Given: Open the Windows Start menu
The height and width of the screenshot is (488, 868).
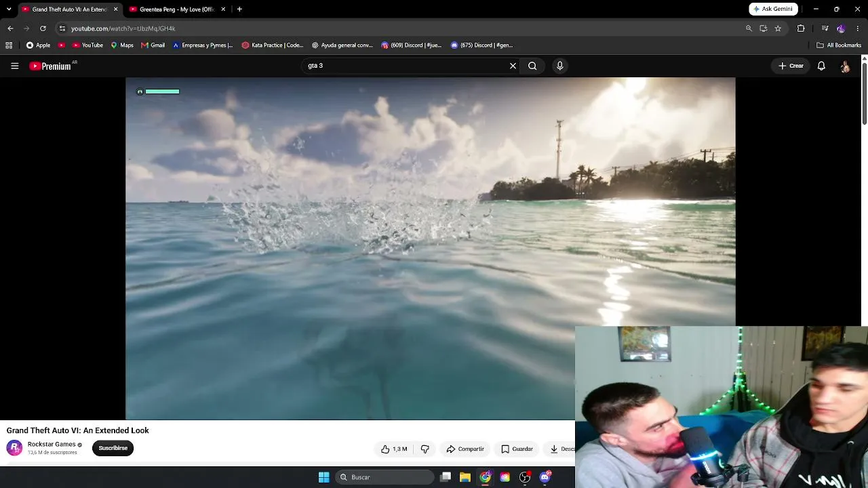Looking at the screenshot, I should pos(323,477).
